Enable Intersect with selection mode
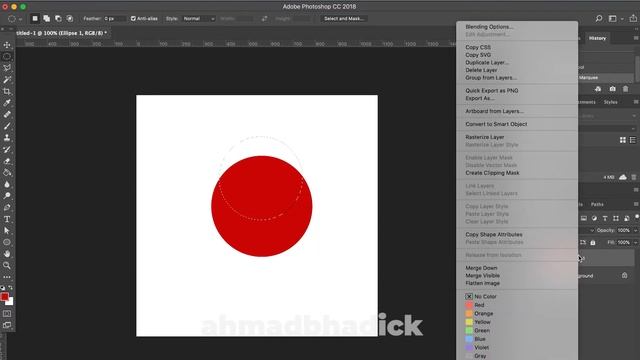 point(70,18)
